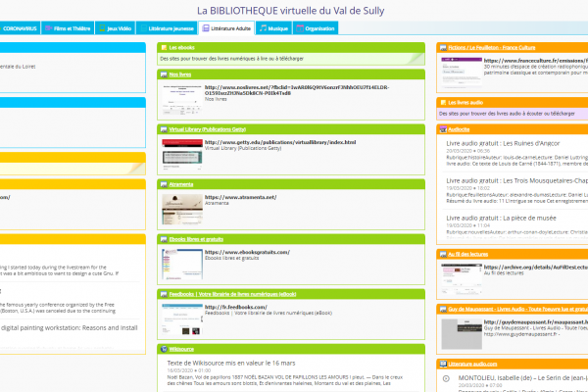Open Fictions / Le Feuilleton - France Culture link
Viewport: 588px width, 392px height.
coord(492,48)
